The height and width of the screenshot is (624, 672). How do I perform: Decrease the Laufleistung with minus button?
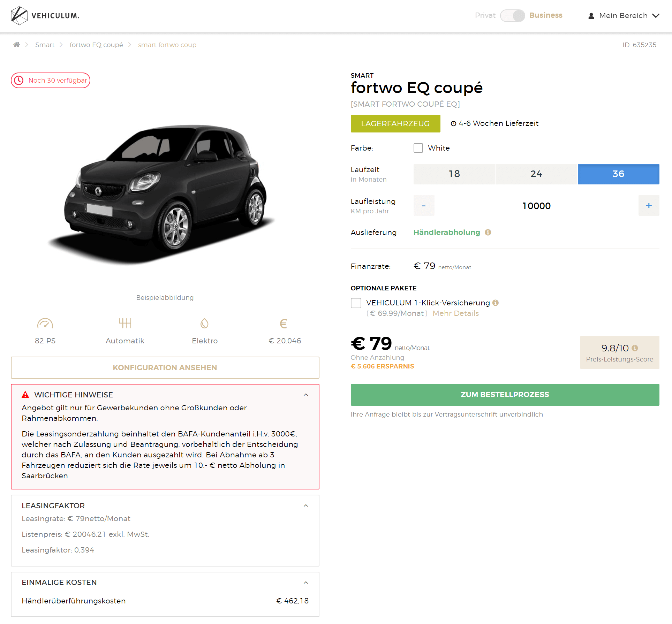tap(424, 205)
